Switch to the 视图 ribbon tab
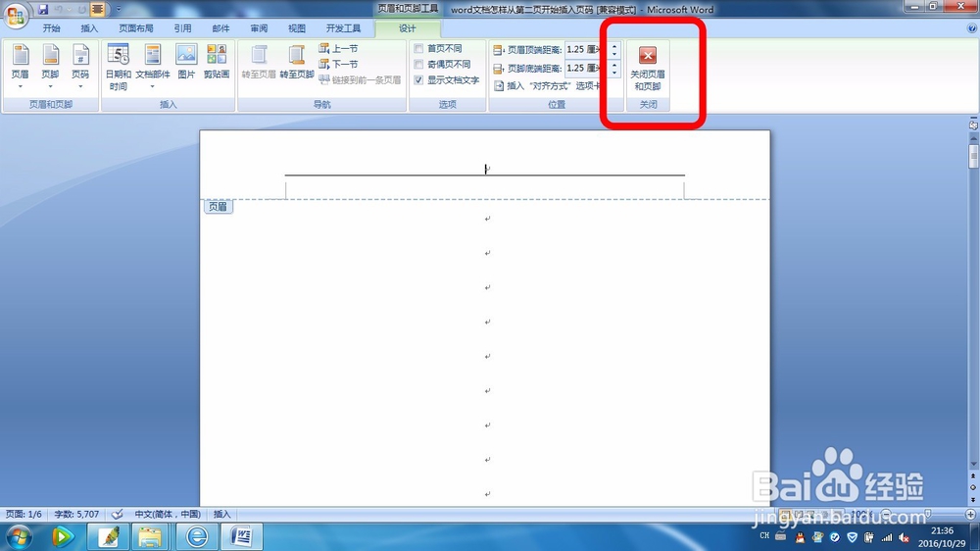Image resolution: width=980 pixels, height=551 pixels. pos(297,28)
